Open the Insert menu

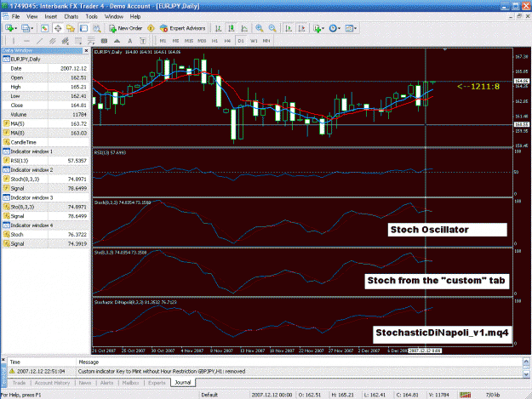click(51, 17)
